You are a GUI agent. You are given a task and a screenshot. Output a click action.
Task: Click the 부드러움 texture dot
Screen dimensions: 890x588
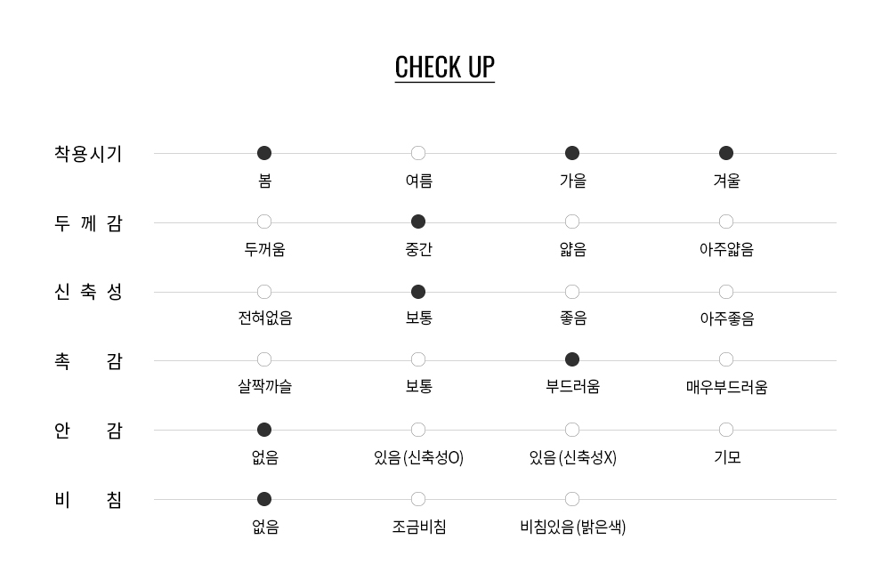click(x=572, y=359)
